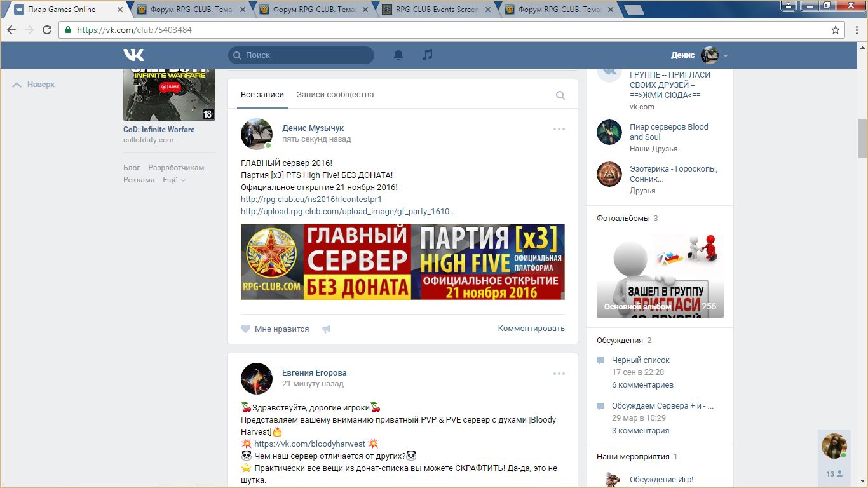868x488 pixels.
Task: Switch to the Записи сообщества tab
Action: 335,95
